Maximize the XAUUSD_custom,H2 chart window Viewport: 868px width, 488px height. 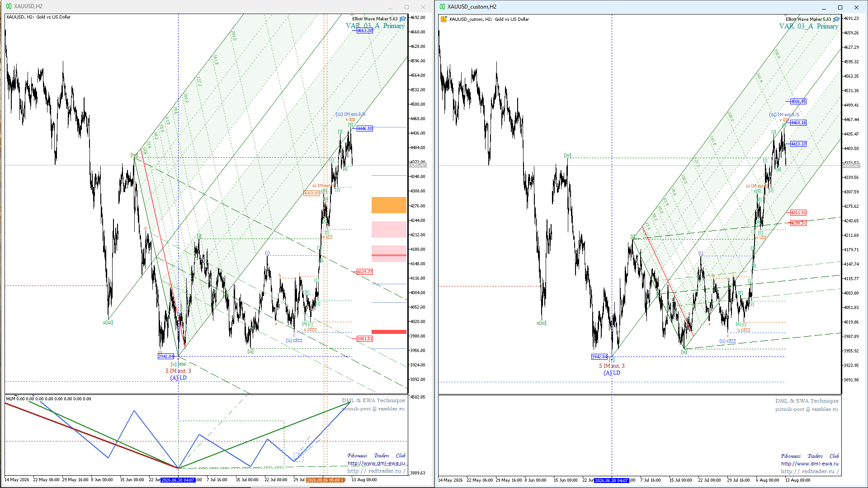(x=840, y=7)
